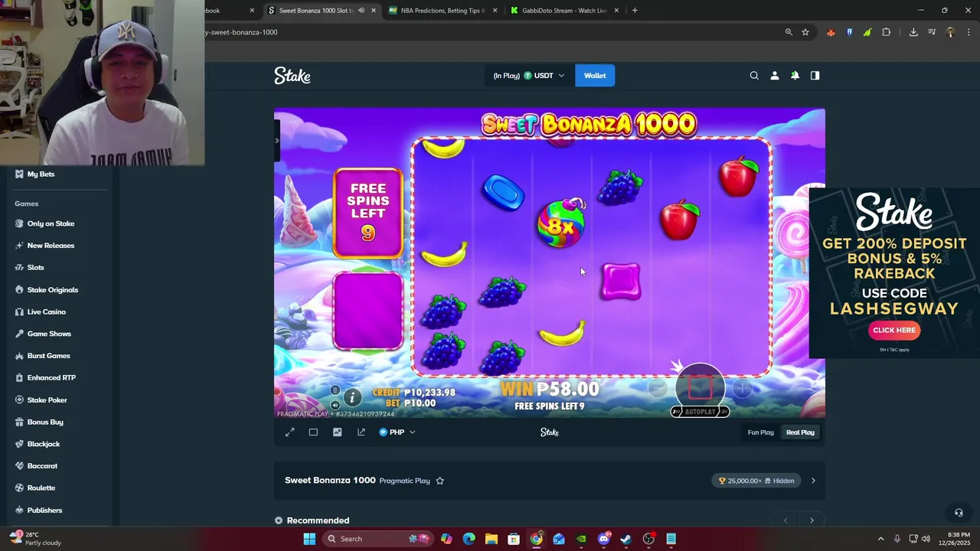This screenshot has width=980, height=551.
Task: Open the PHP display currency dropdown
Action: (397, 432)
